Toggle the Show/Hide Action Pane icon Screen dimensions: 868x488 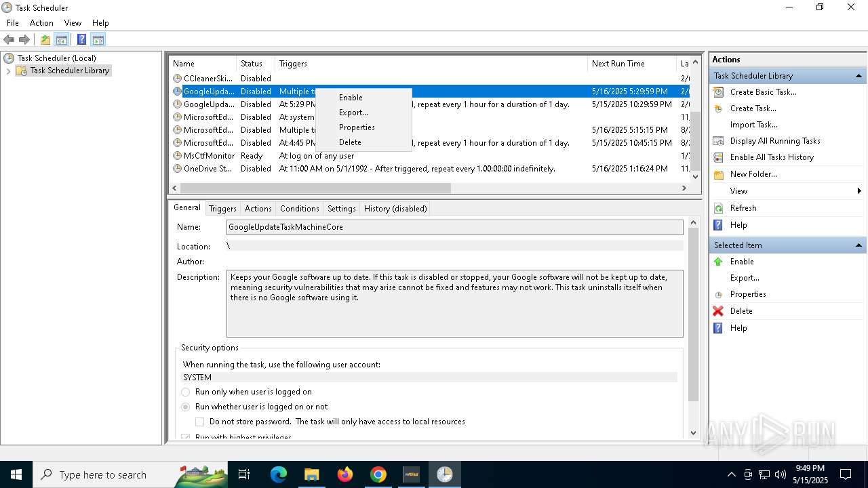point(98,39)
